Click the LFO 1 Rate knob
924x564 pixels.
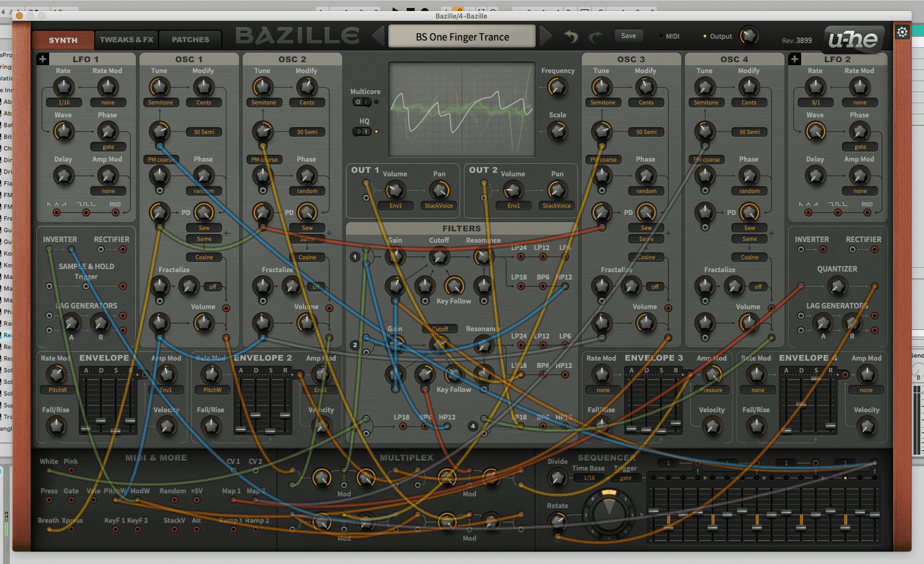(x=63, y=87)
